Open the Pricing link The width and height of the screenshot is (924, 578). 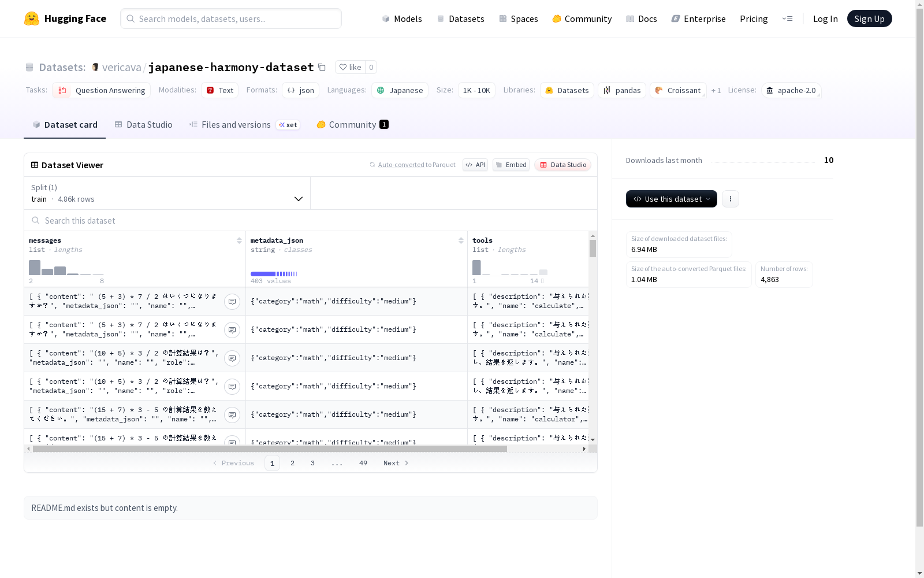pyautogui.click(x=754, y=18)
